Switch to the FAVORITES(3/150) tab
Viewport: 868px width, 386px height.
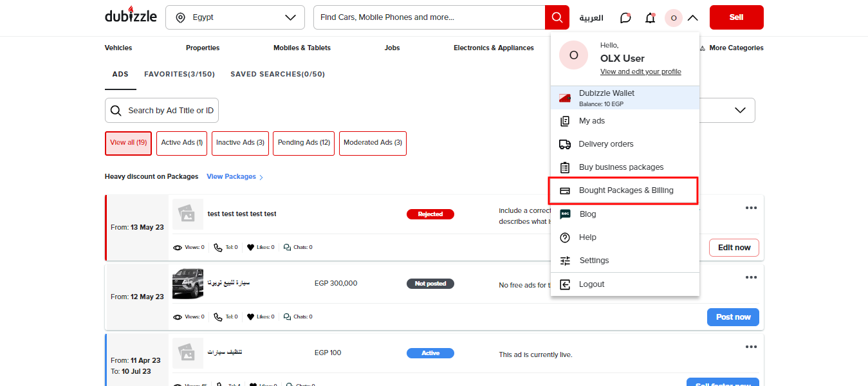(x=180, y=74)
